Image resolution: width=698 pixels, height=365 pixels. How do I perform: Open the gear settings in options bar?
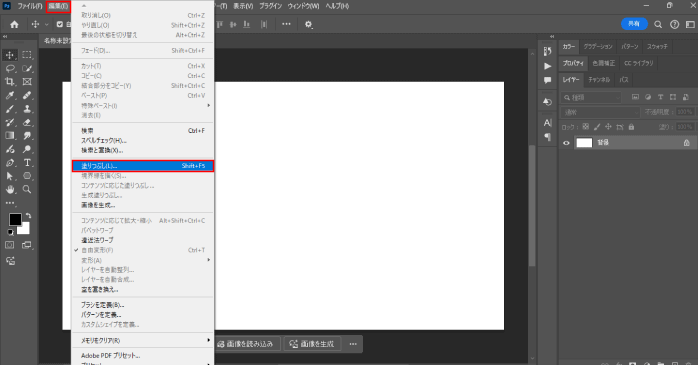(308, 24)
